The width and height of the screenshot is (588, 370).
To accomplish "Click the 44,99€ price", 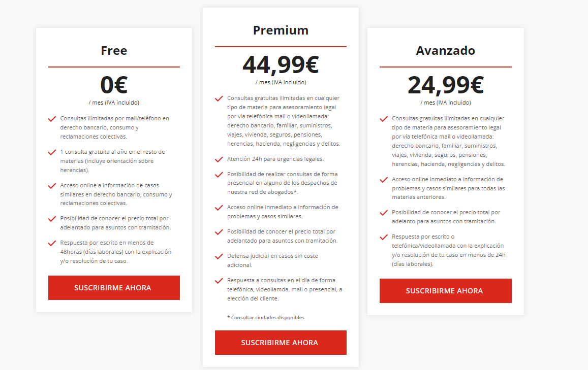I will (281, 64).
